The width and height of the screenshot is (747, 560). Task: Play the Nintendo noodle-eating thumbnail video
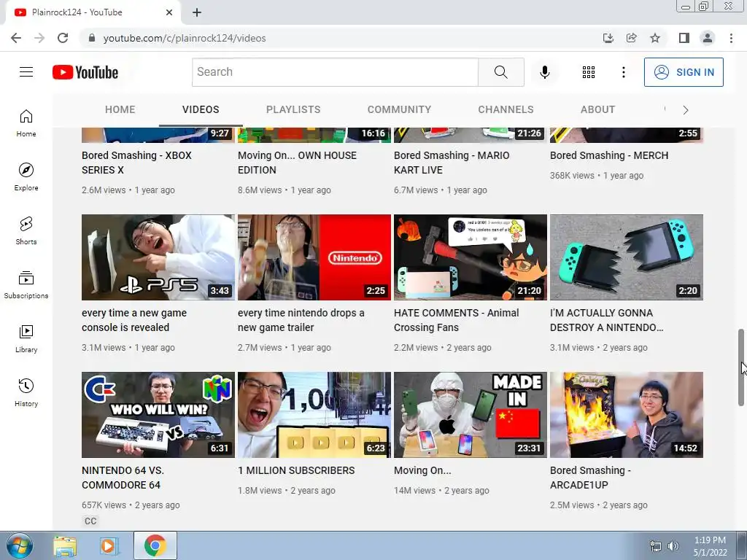tap(314, 257)
